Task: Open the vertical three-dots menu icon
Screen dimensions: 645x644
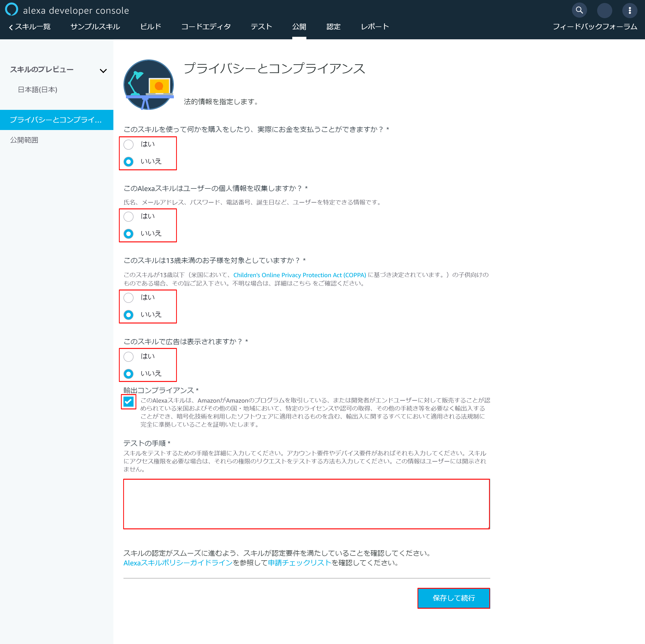Action: [630, 10]
